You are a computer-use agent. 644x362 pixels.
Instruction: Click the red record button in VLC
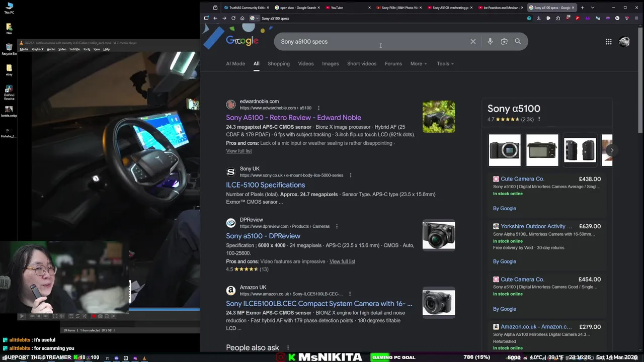pos(94,316)
